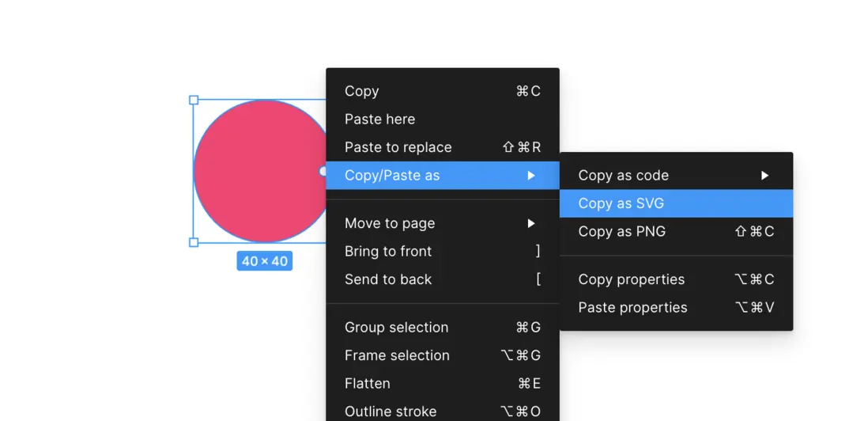Choose Copy in the context menu
The height and width of the screenshot is (421, 868).
pyautogui.click(x=362, y=92)
